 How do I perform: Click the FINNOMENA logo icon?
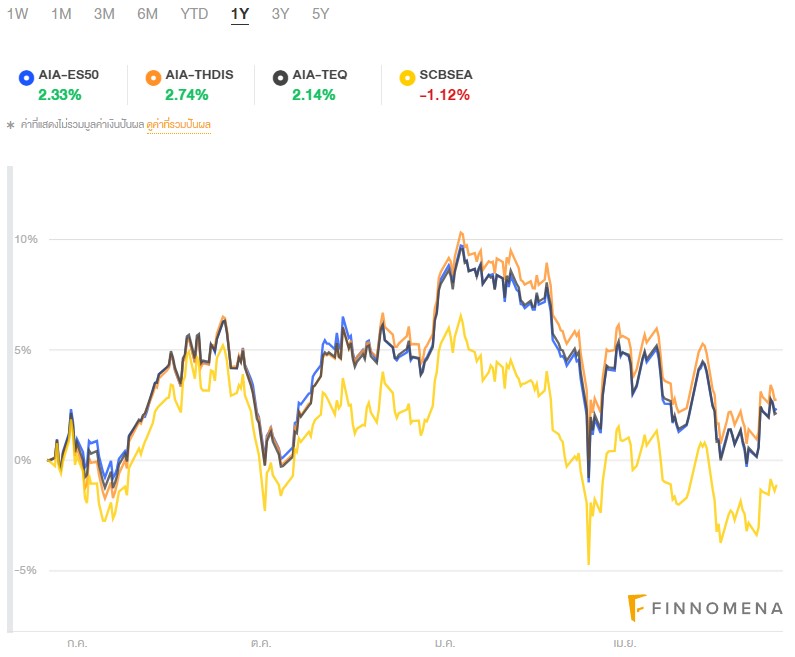636,607
